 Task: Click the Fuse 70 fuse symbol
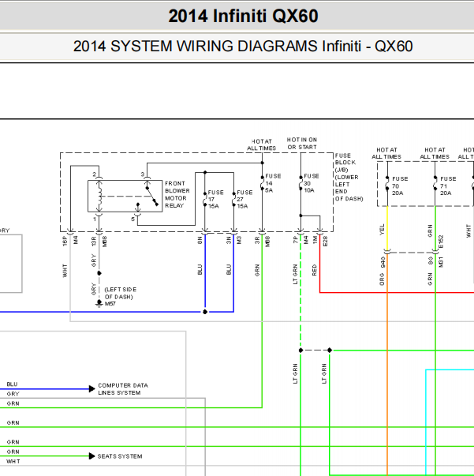coord(387,184)
